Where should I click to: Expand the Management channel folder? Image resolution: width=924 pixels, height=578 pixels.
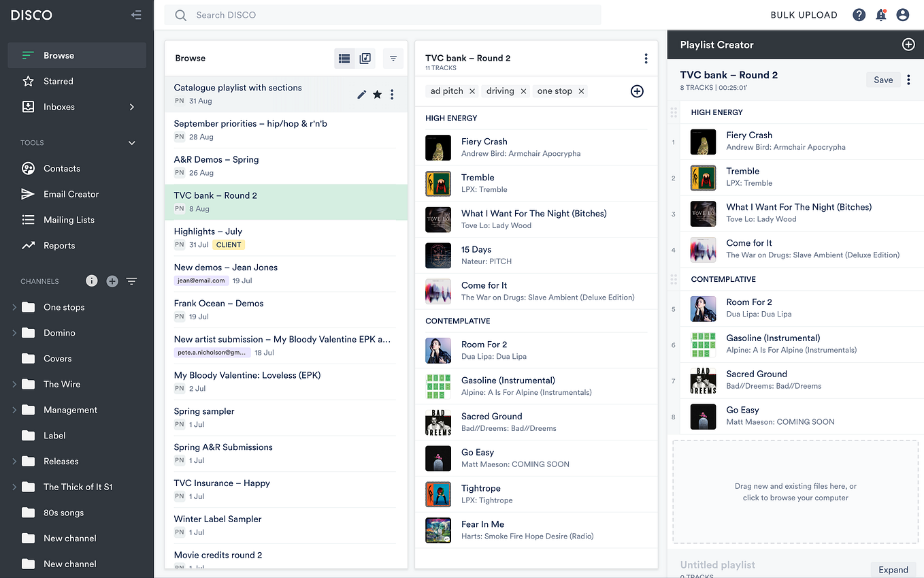[x=14, y=410]
